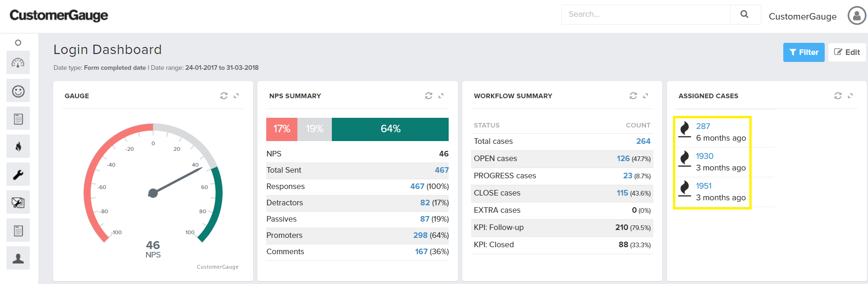Click the blue Filter button
Viewport: 868px width, 284px height.
pyautogui.click(x=804, y=52)
